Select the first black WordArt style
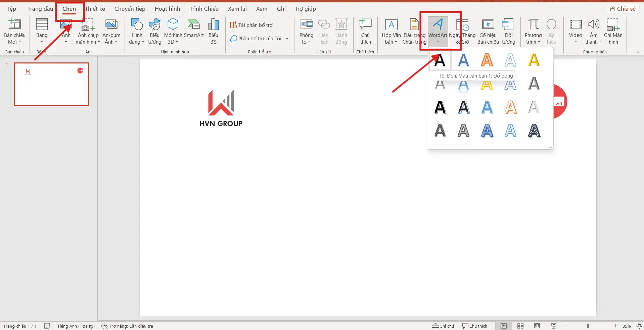Image resolution: width=644 pixels, height=330 pixels. coord(440,60)
